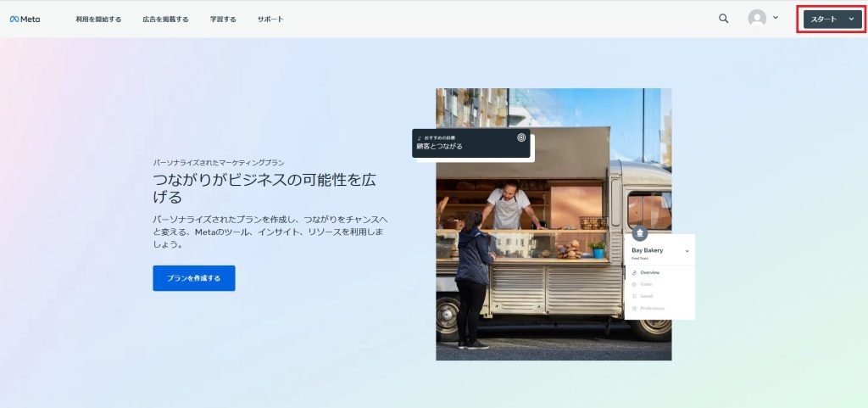Click the target icon on goal card
Viewport: 868px width, 408px height.
tap(521, 137)
